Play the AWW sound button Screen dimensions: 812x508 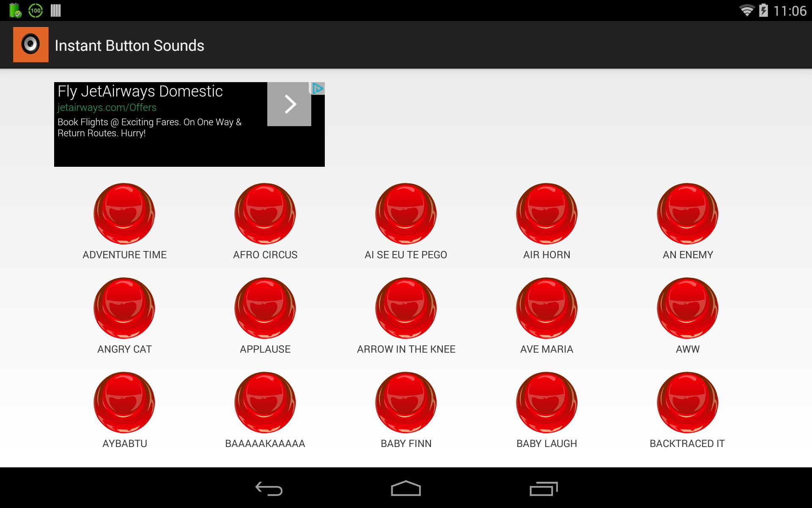click(x=687, y=308)
